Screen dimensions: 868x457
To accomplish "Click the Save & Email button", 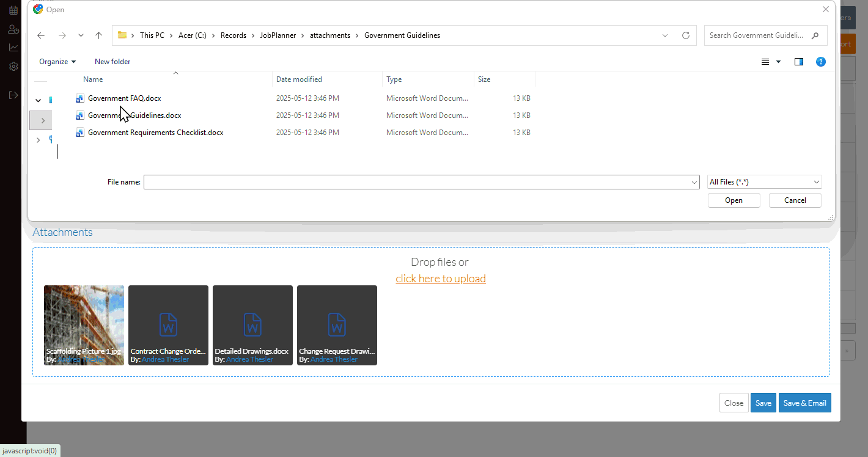I will pos(805,403).
